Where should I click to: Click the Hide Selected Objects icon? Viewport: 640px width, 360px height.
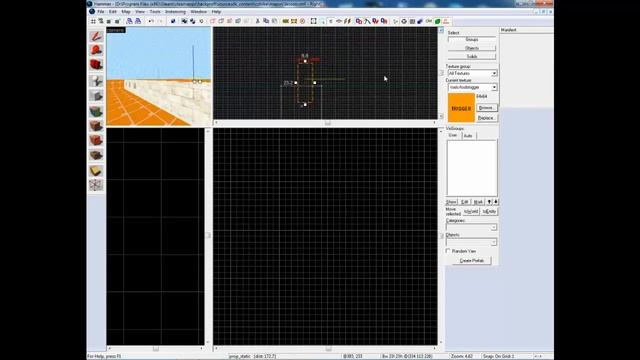point(213,21)
